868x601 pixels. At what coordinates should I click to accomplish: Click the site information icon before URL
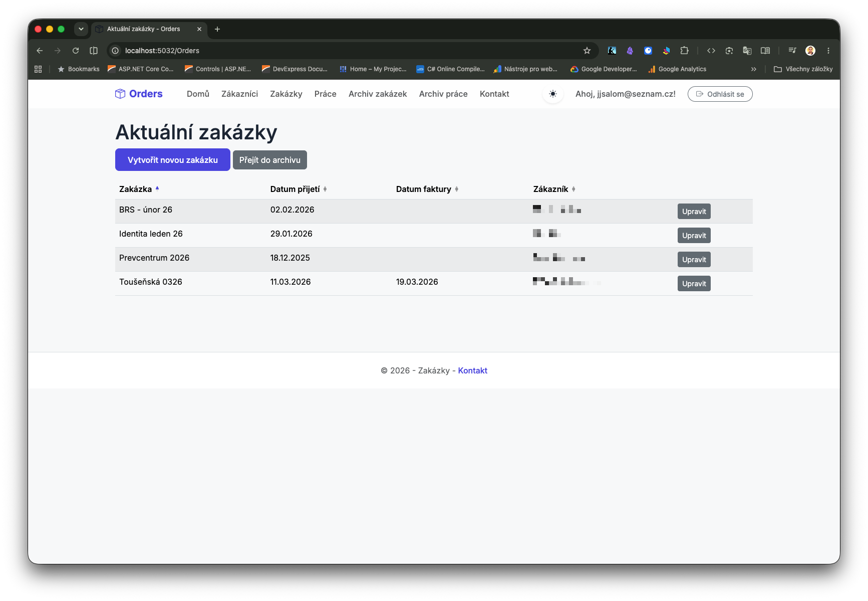115,51
